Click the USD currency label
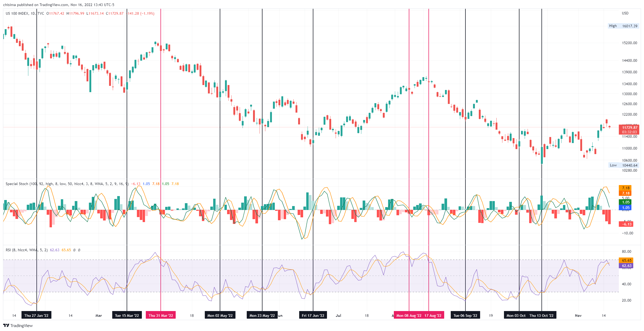 625,13
